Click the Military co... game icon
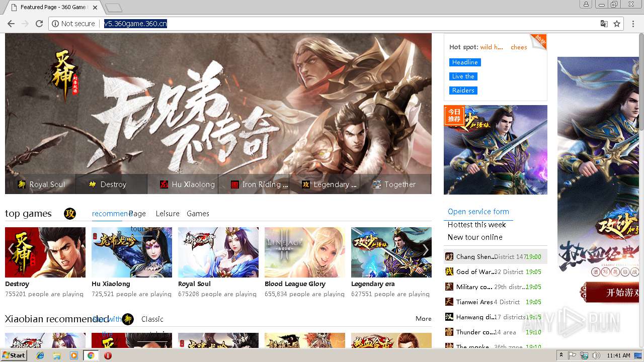Viewport: 644px width, 362px height. point(449,287)
